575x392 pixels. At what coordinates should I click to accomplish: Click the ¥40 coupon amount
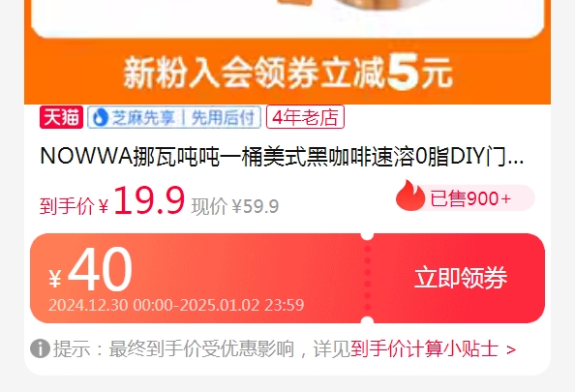(91, 269)
